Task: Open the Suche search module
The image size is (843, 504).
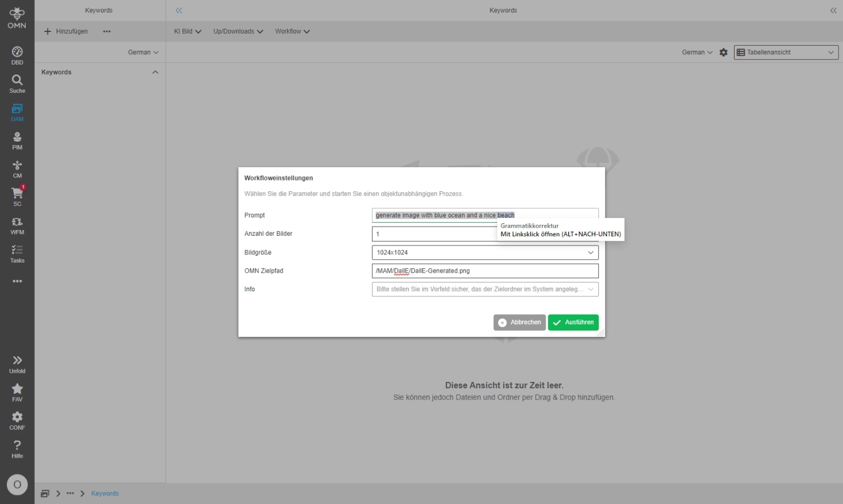Action: (17, 84)
